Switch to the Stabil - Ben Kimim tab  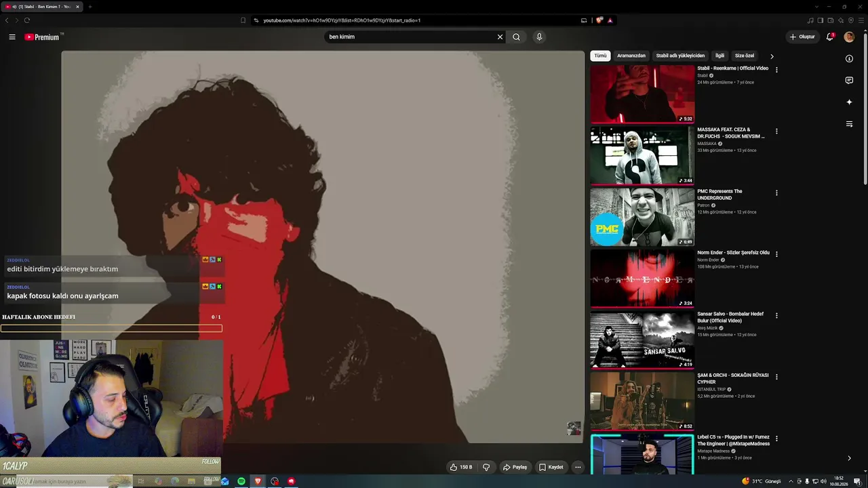pos(42,7)
